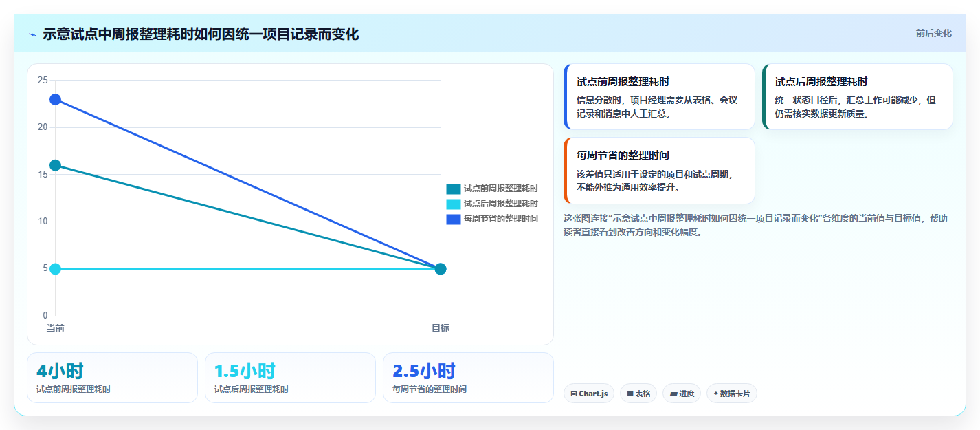Toggle legend swatch for 试点前周报整理耗时

click(453, 189)
